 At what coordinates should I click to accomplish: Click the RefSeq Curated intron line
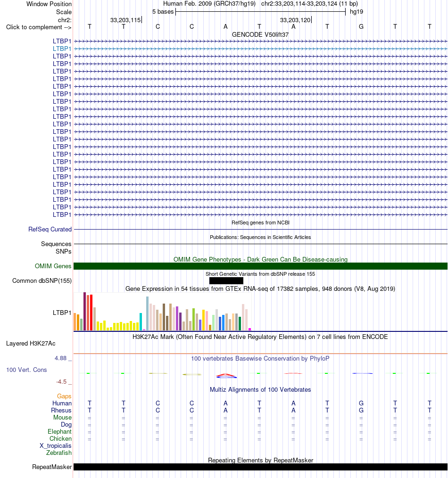(x=260, y=229)
